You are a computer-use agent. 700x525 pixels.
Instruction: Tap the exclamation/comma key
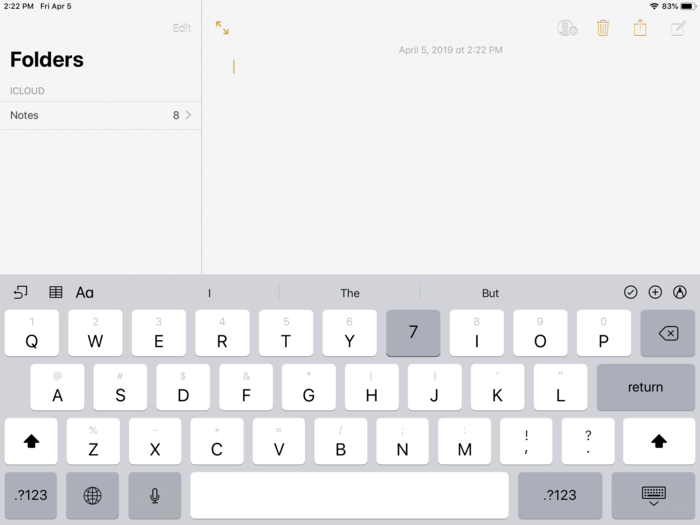point(526,441)
